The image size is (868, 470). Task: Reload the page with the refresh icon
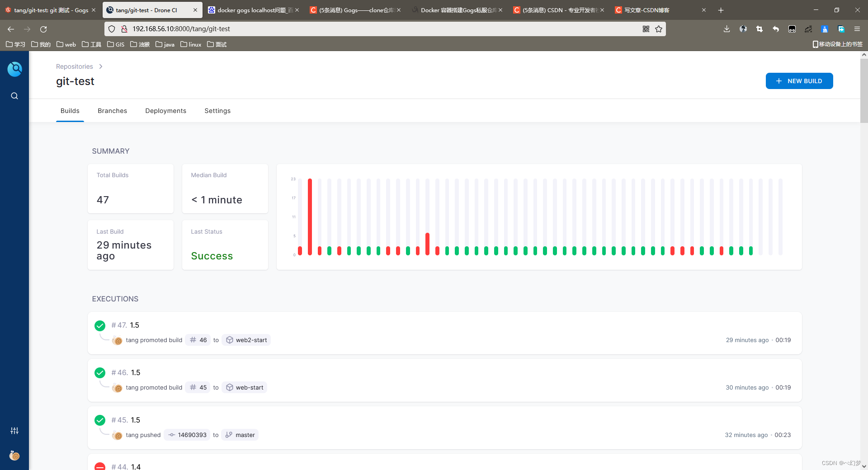pos(43,29)
